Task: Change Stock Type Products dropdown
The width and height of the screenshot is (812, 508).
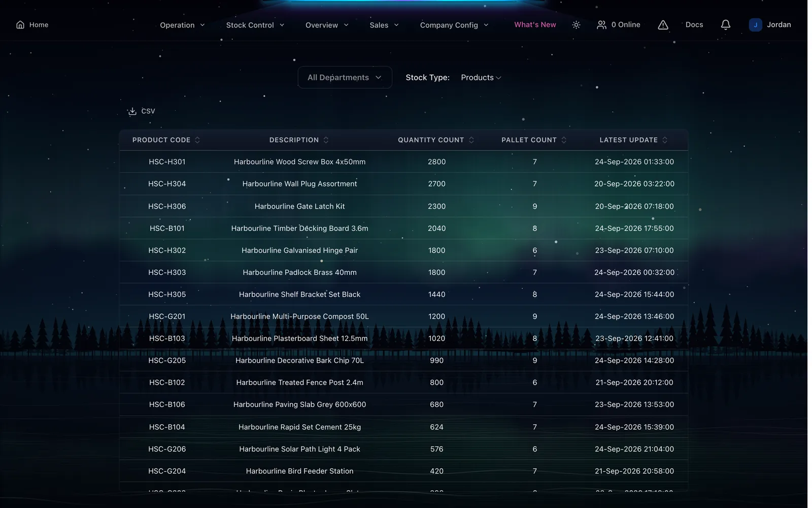Action: (481, 78)
